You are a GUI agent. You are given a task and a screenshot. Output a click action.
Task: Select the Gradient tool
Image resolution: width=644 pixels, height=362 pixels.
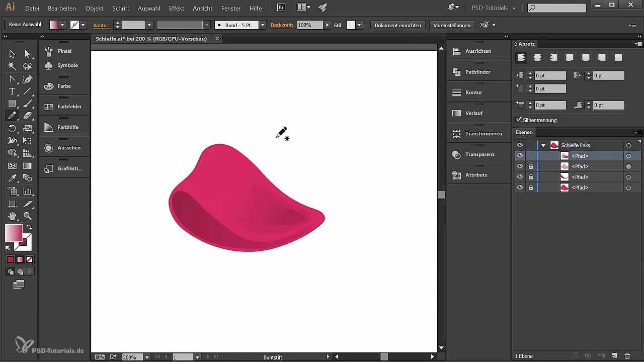pos(28,166)
